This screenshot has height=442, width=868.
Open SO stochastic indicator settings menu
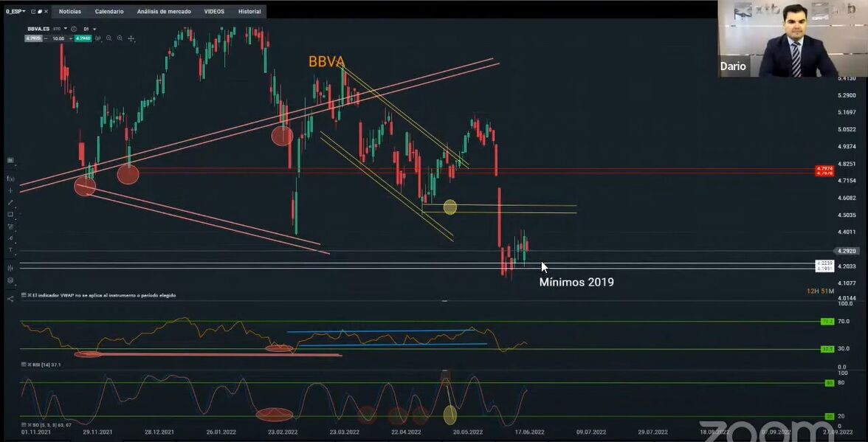[24, 425]
